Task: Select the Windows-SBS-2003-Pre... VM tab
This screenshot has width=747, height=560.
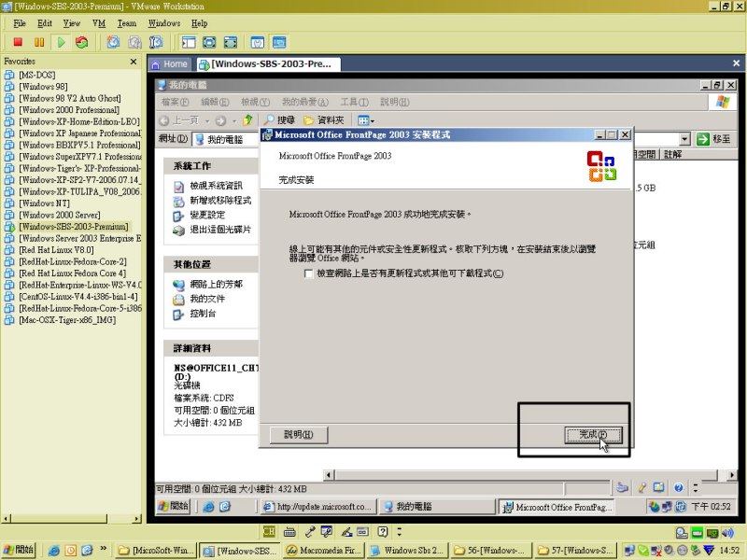Action: tap(268, 63)
